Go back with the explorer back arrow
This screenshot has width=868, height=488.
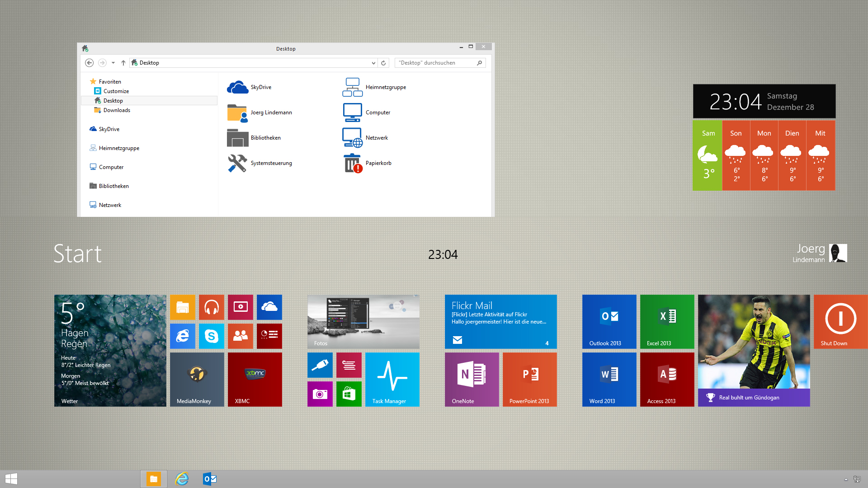point(89,63)
